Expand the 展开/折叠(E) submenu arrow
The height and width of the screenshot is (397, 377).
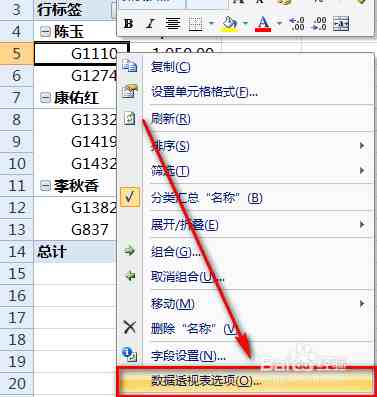pyautogui.click(x=362, y=225)
